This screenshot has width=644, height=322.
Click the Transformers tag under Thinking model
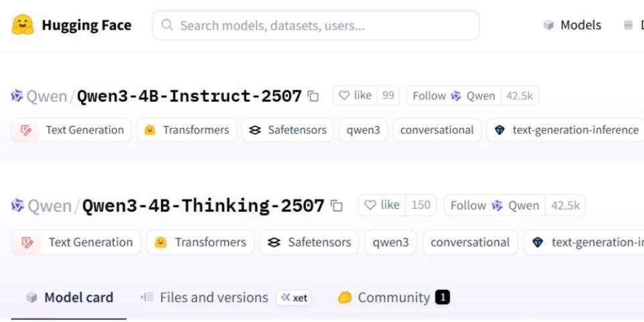(201, 242)
